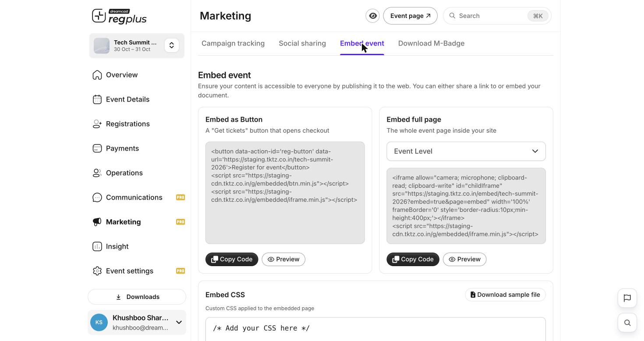Click the Marketing megaphone icon
This screenshot has width=644, height=341.
[x=97, y=222]
